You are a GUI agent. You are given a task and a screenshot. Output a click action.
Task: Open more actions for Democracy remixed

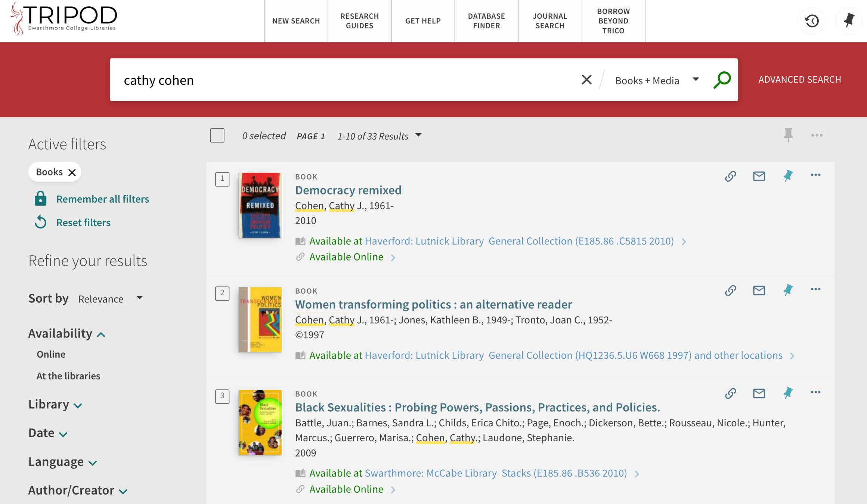815,175
